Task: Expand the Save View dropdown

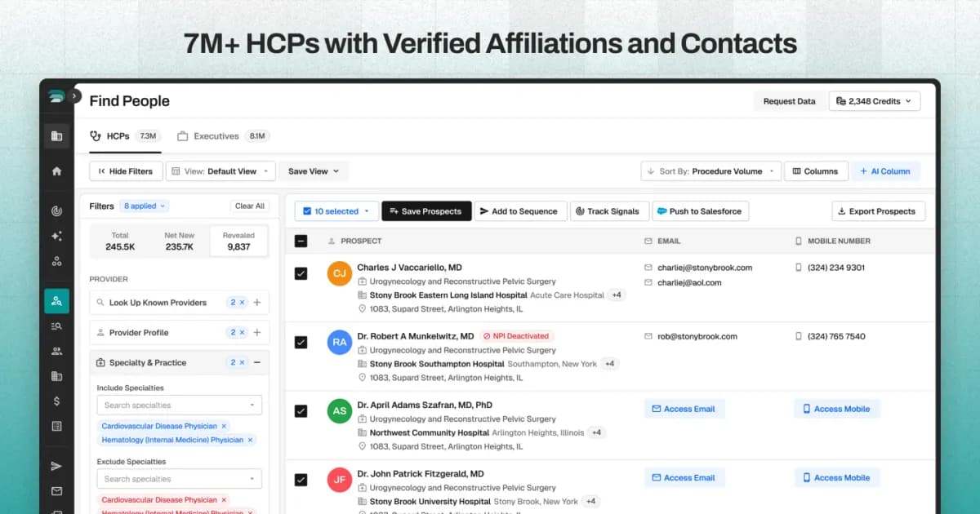Action: click(314, 171)
